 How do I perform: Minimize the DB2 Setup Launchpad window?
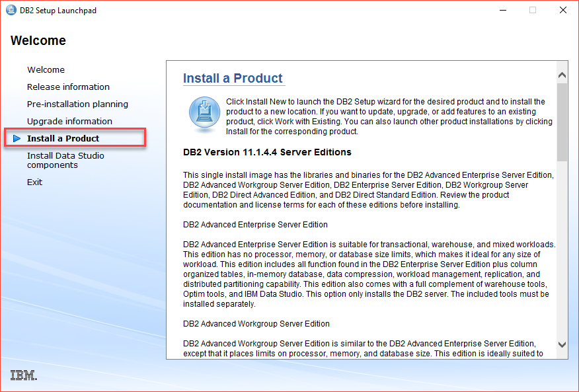pos(502,10)
